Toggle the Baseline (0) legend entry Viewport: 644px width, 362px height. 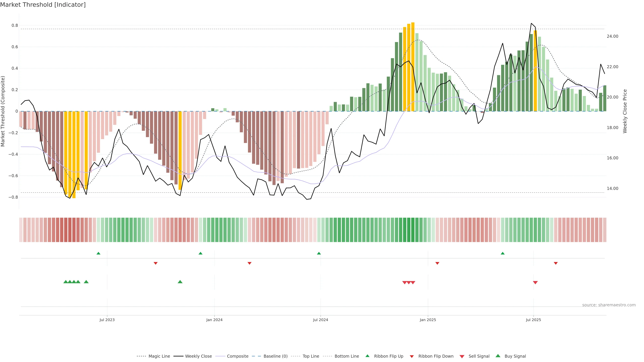[275, 356]
